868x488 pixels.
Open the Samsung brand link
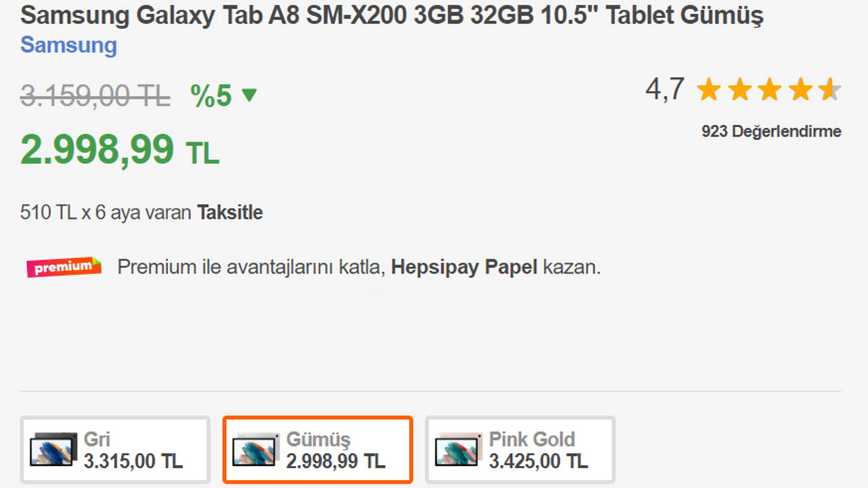click(x=68, y=45)
